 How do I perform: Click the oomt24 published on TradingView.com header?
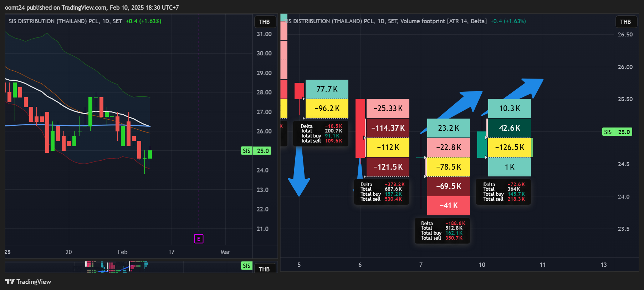92,7
